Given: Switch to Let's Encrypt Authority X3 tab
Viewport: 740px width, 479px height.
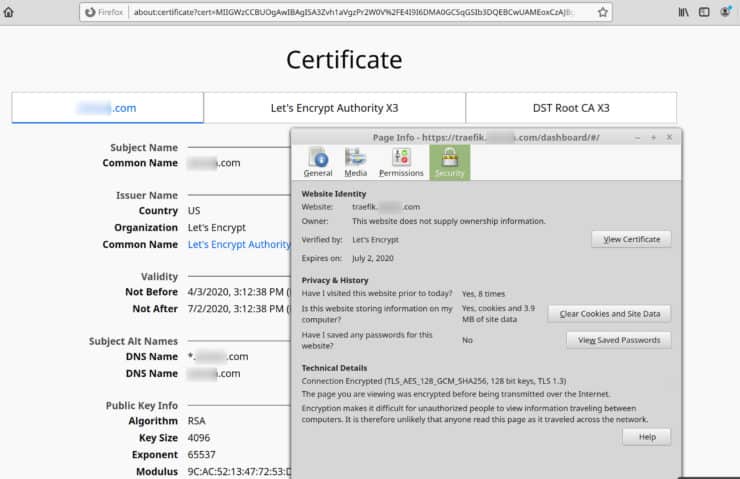Looking at the screenshot, I should click(x=334, y=107).
